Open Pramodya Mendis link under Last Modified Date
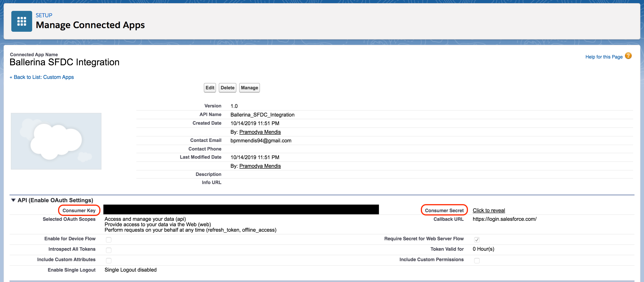Screen dimensions: 644x282 260,166
